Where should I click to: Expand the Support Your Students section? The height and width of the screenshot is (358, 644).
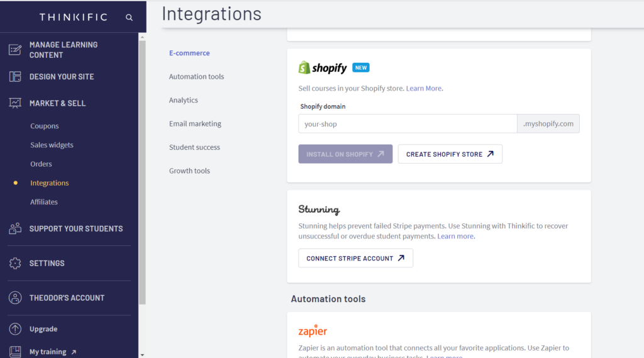[x=75, y=228]
